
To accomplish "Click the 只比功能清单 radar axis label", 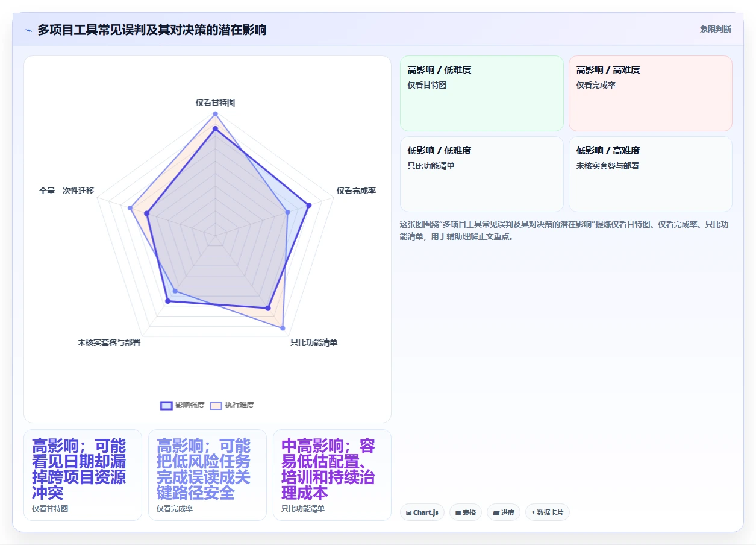I will pos(314,342).
